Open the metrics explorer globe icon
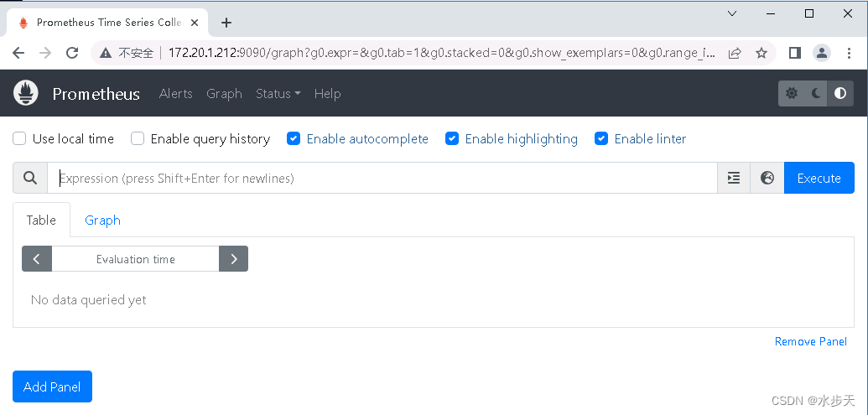The image size is (868, 415). coord(767,179)
